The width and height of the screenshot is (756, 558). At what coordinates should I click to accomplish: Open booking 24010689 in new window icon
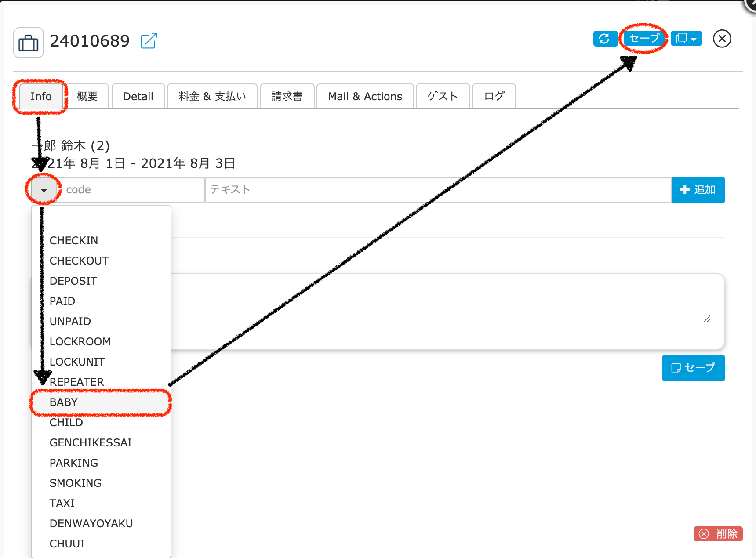pos(149,41)
